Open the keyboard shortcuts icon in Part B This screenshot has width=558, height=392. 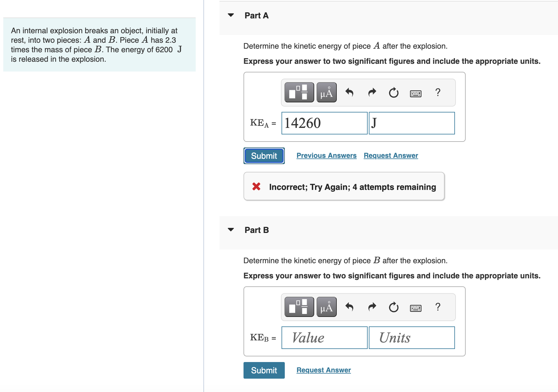point(415,308)
